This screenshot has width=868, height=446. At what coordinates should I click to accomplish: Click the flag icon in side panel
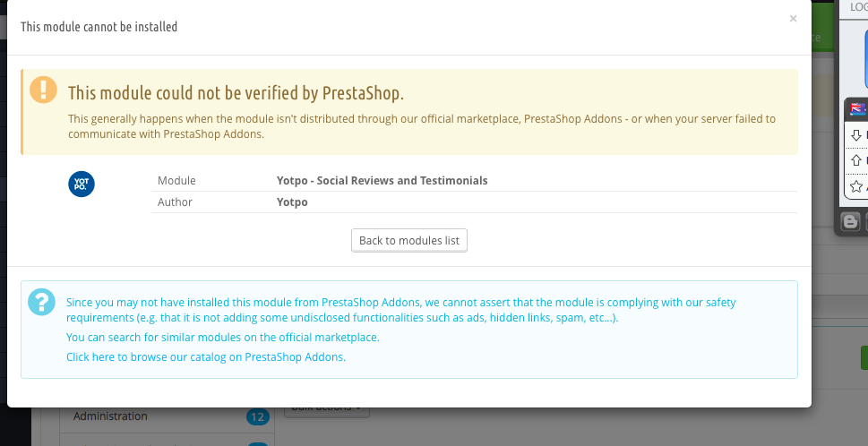(858, 108)
